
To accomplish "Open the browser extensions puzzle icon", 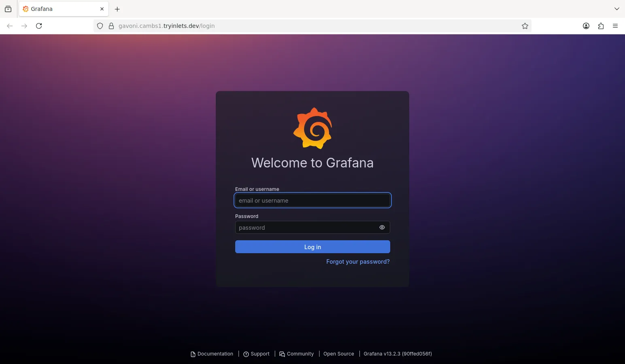I will coord(601,26).
